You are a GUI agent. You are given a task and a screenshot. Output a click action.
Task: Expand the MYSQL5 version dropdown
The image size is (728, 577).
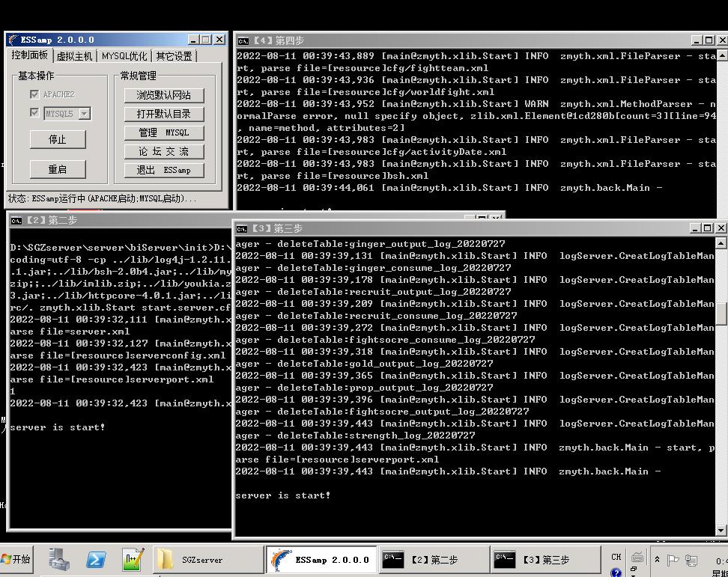tap(84, 114)
